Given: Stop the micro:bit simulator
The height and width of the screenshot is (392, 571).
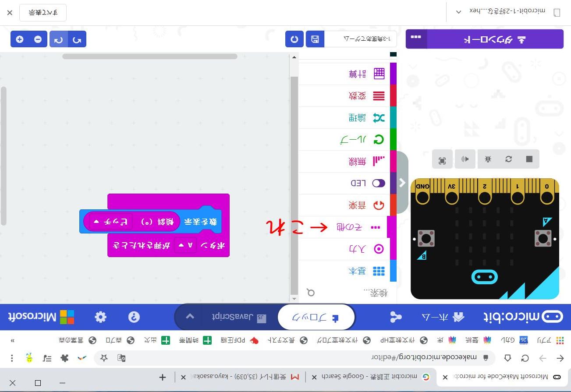Looking at the screenshot, I should 529,159.
